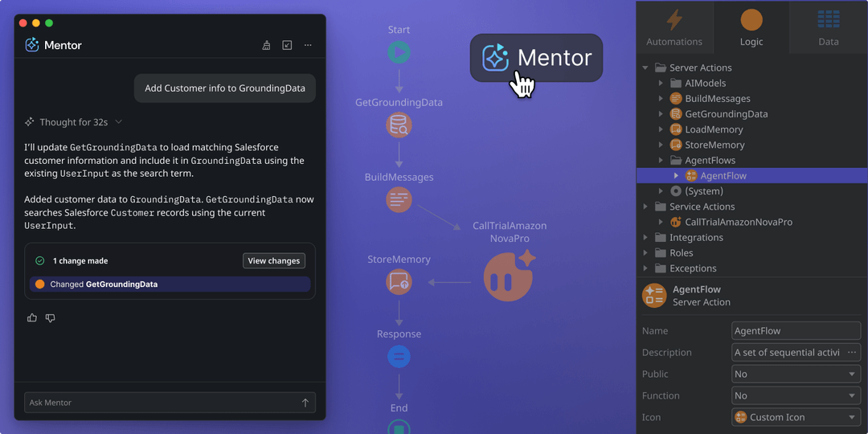
Task: Give a thumbs up to the response
Action: pyautogui.click(x=32, y=317)
